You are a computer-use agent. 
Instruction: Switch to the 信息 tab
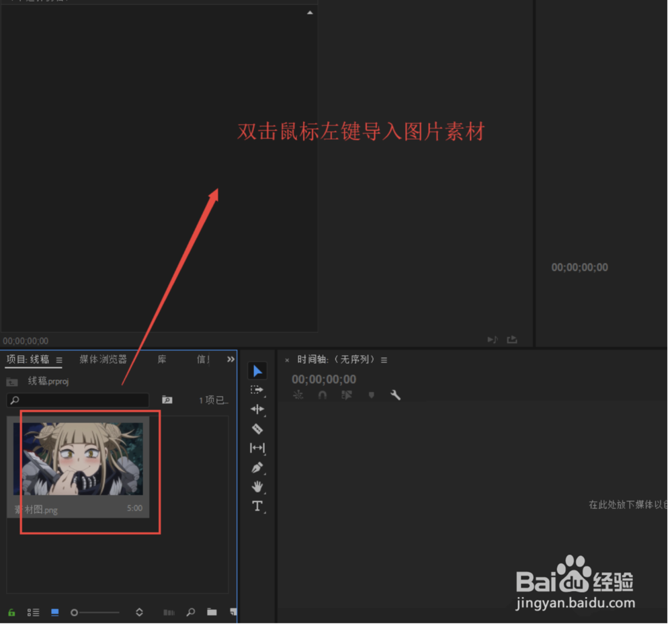click(203, 359)
